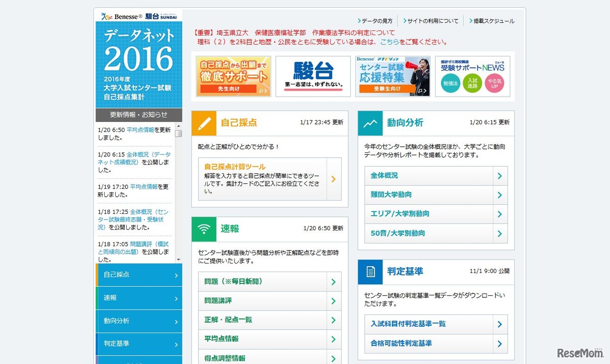Open 速報 in the left sidebar menu

pyautogui.click(x=139, y=298)
